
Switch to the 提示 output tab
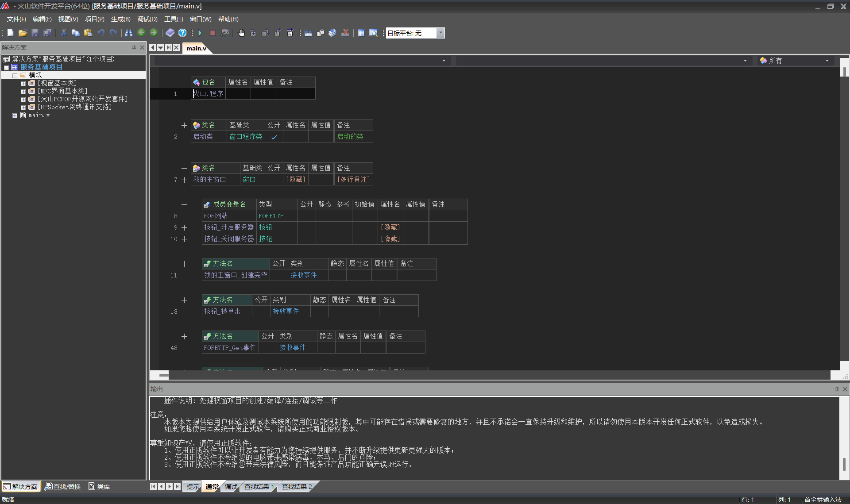[193, 487]
